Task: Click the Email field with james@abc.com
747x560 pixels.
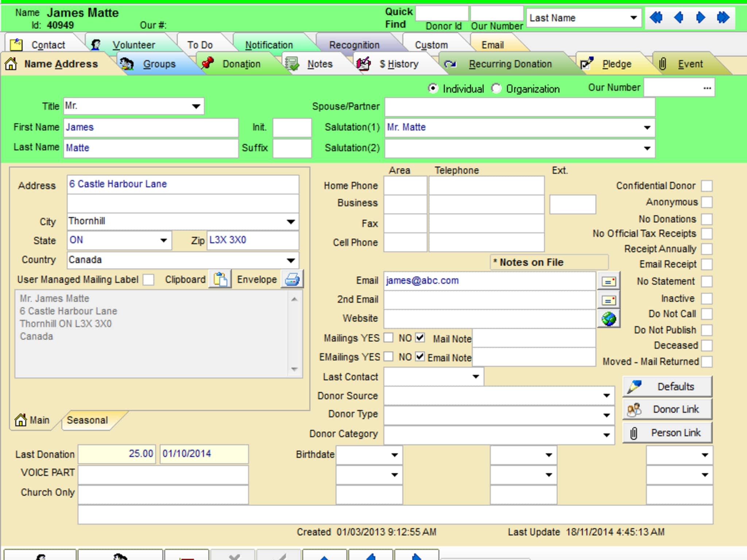Action: tap(490, 281)
